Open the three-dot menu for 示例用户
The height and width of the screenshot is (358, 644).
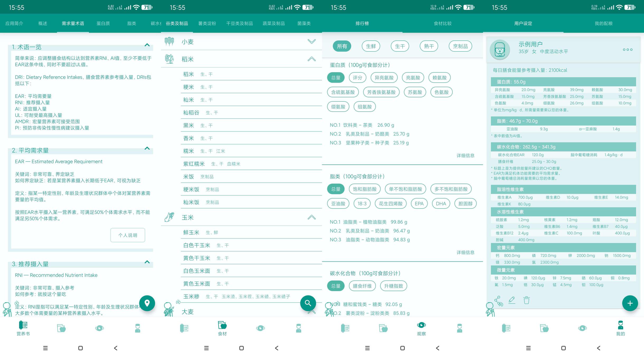(627, 50)
